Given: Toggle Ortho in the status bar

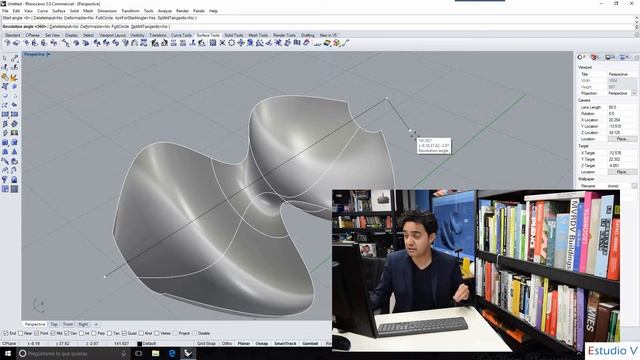Looking at the screenshot, I should click(x=227, y=344).
